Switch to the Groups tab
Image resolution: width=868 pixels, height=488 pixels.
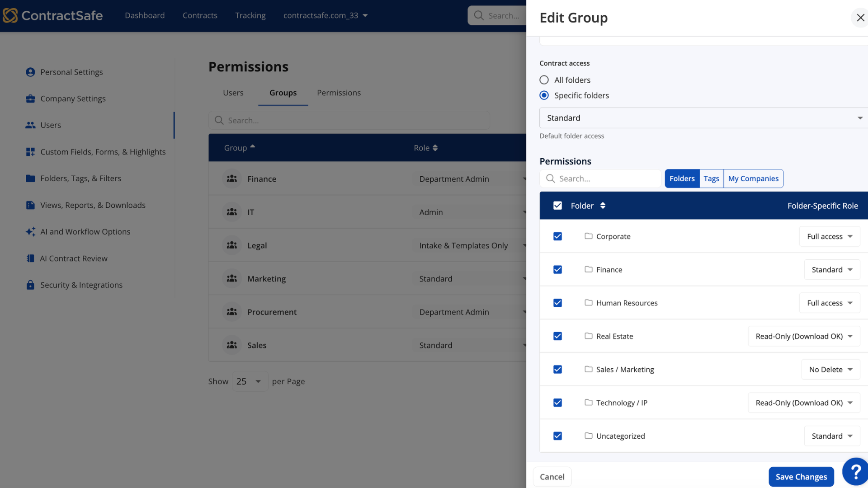point(283,93)
